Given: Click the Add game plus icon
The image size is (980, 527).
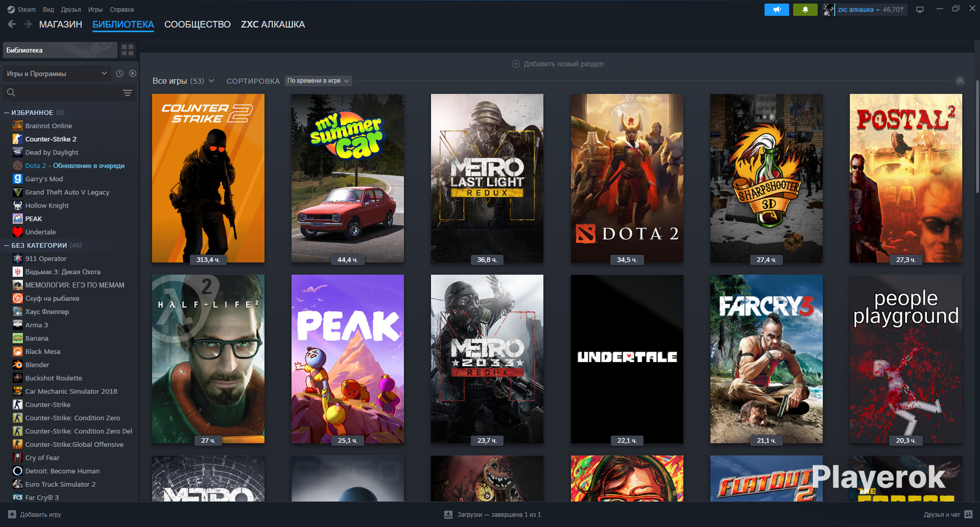Looking at the screenshot, I should click(12, 514).
